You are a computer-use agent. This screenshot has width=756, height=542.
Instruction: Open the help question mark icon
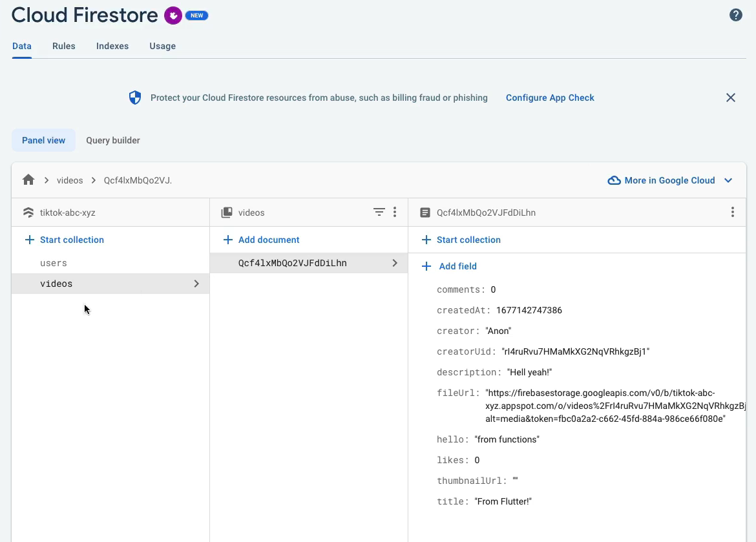[735, 15]
